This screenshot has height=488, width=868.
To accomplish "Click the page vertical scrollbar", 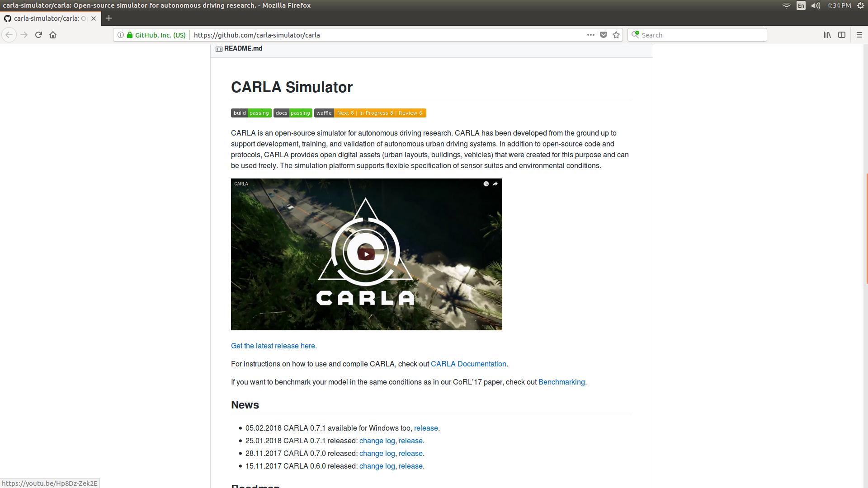I will 866,228.
